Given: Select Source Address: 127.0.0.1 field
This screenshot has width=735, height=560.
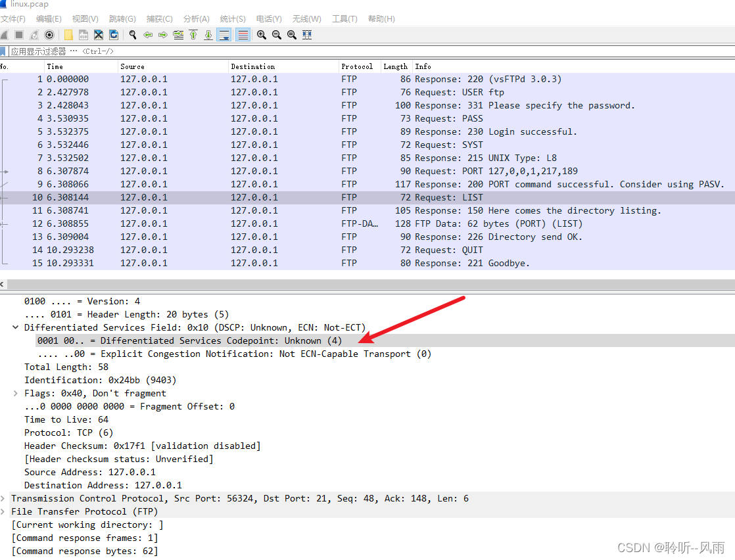Looking at the screenshot, I should (x=90, y=472).
